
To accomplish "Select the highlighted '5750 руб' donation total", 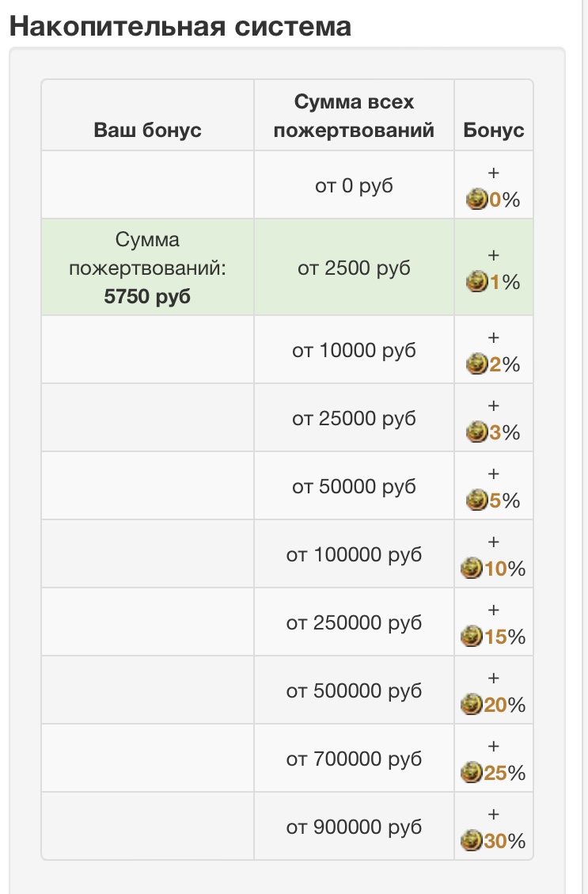I will (x=147, y=296).
